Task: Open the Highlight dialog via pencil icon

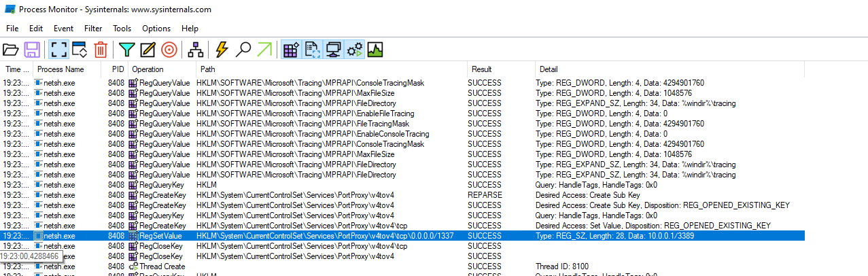Action: click(x=148, y=50)
